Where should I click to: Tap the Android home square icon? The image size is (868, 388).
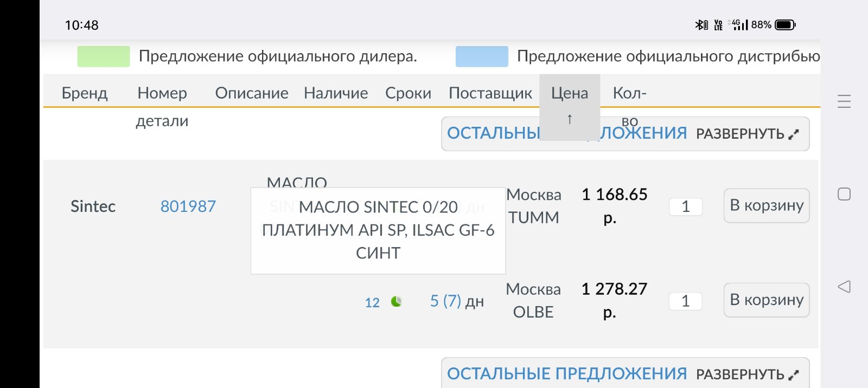pyautogui.click(x=844, y=194)
